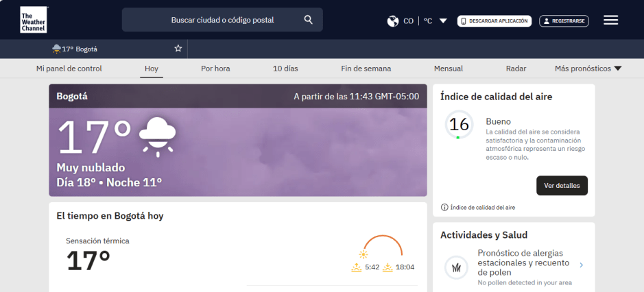Click the pollen allergy icon
644x292 pixels.
[x=456, y=267]
